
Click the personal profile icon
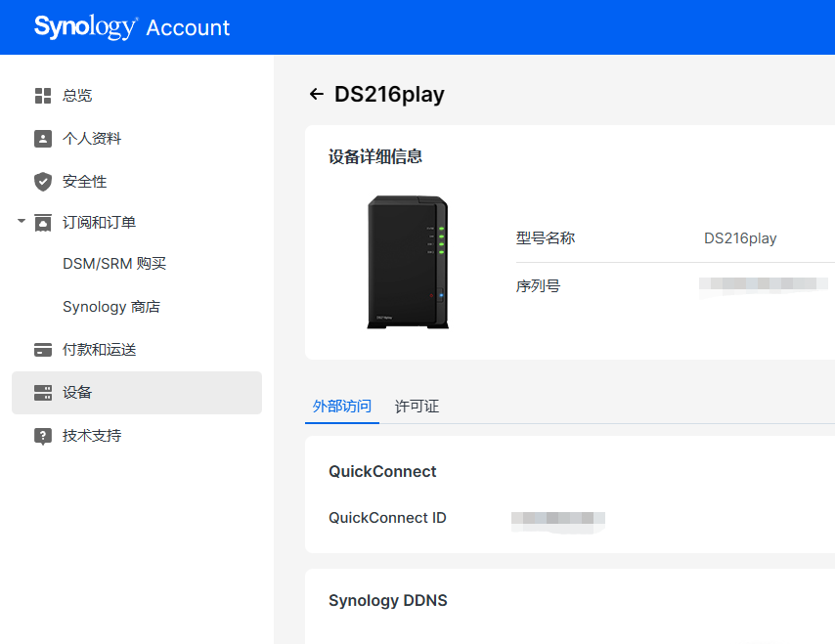point(43,139)
